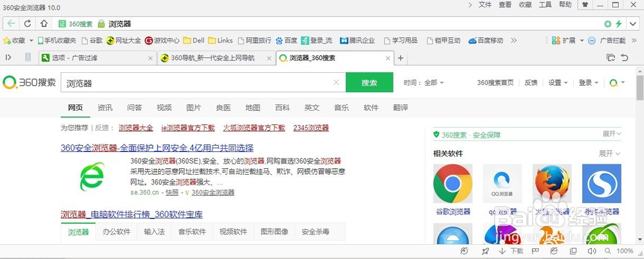The image size is (644, 259).
Task: Open the 360安全浏览器 first result link
Action: [x=157, y=148]
